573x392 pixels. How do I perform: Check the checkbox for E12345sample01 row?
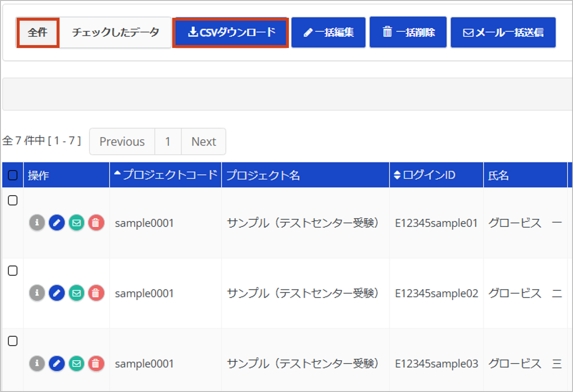tap(13, 200)
